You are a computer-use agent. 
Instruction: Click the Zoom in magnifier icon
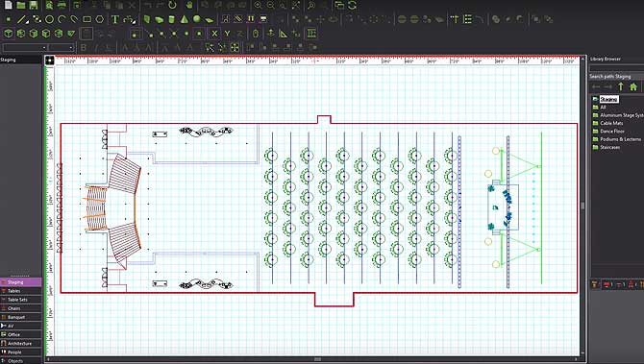pyautogui.click(x=258, y=5)
